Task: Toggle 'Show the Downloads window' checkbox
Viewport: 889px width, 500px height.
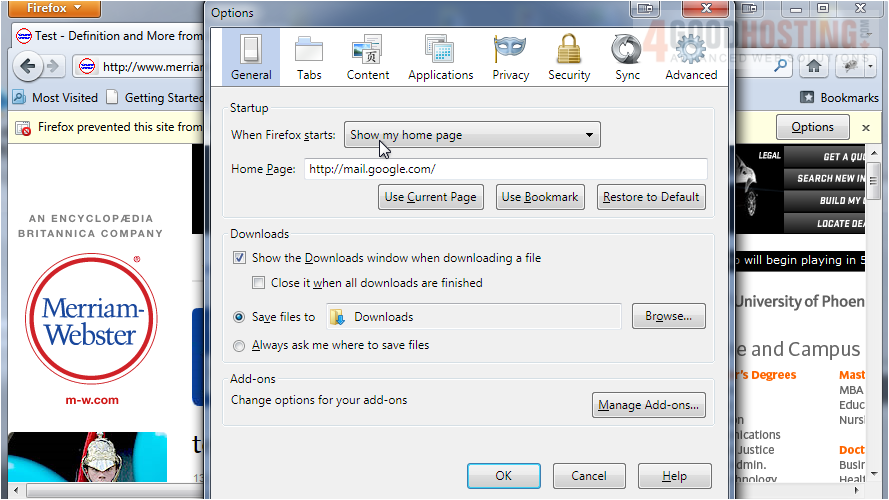Action: 239,257
